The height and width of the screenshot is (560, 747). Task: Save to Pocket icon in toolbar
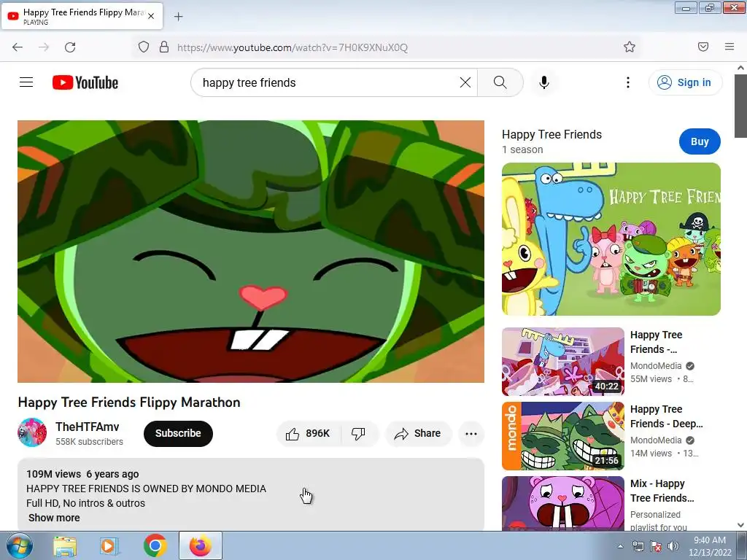[703, 47]
